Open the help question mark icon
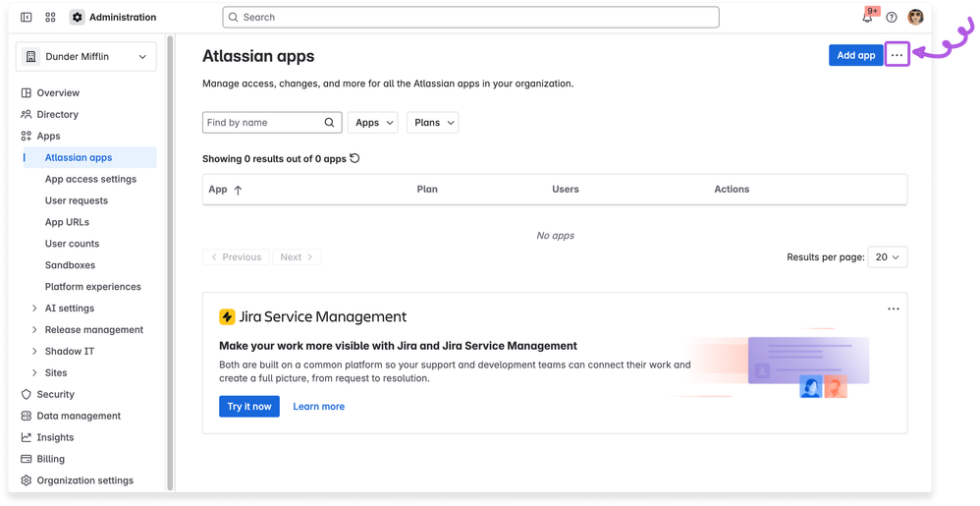 tap(892, 18)
